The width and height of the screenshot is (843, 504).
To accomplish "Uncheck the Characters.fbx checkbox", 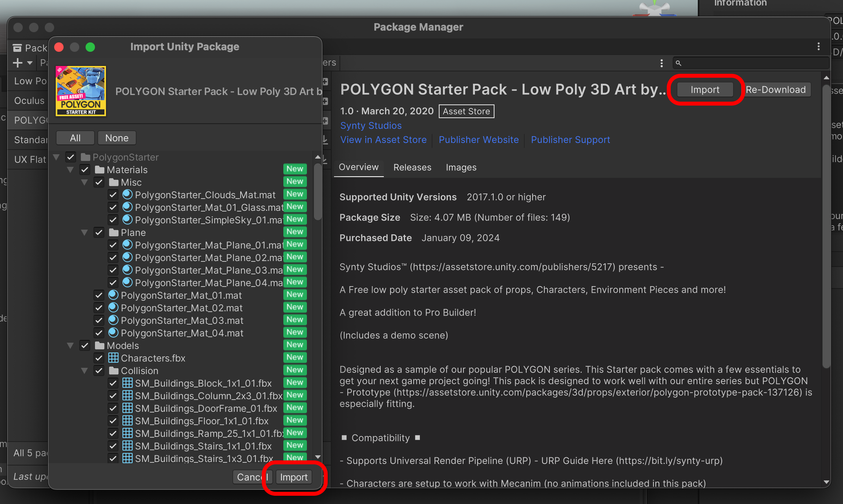I will 99,358.
